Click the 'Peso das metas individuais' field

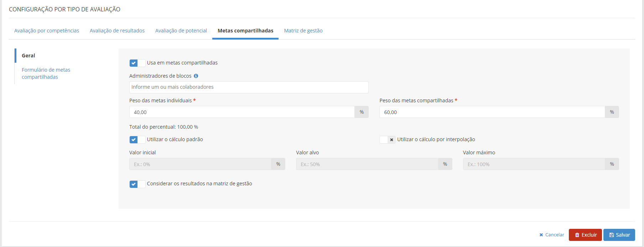click(x=241, y=112)
